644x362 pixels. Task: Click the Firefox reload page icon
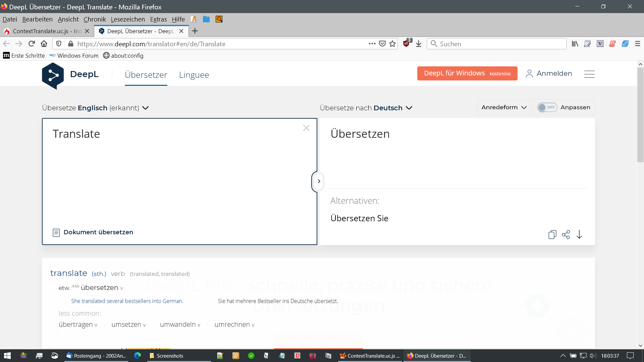tap(32, 44)
